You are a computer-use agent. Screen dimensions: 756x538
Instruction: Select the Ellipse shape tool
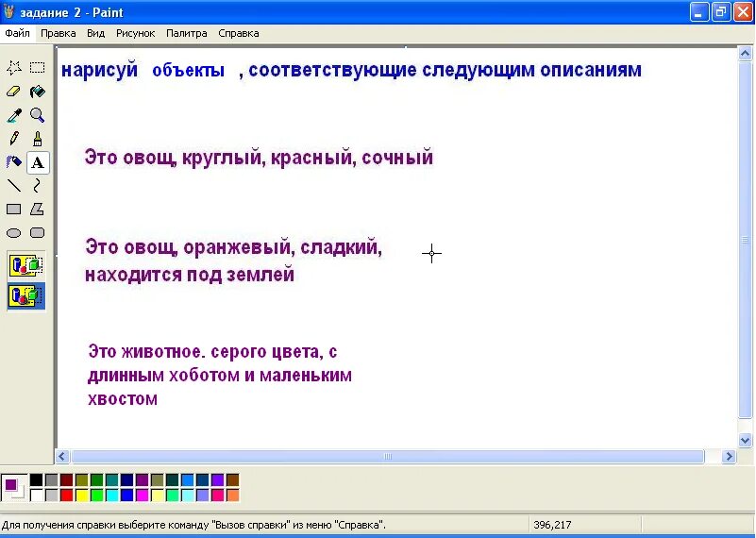pyautogui.click(x=14, y=233)
